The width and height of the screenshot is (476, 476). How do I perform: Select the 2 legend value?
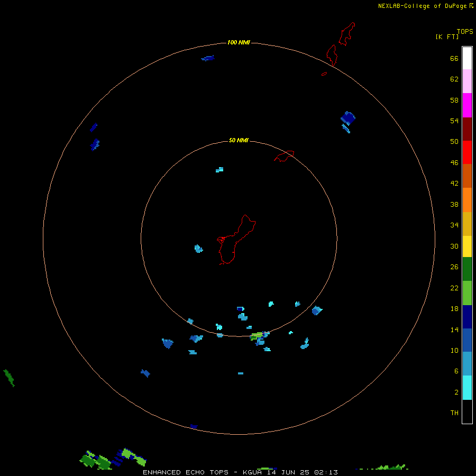(456, 392)
